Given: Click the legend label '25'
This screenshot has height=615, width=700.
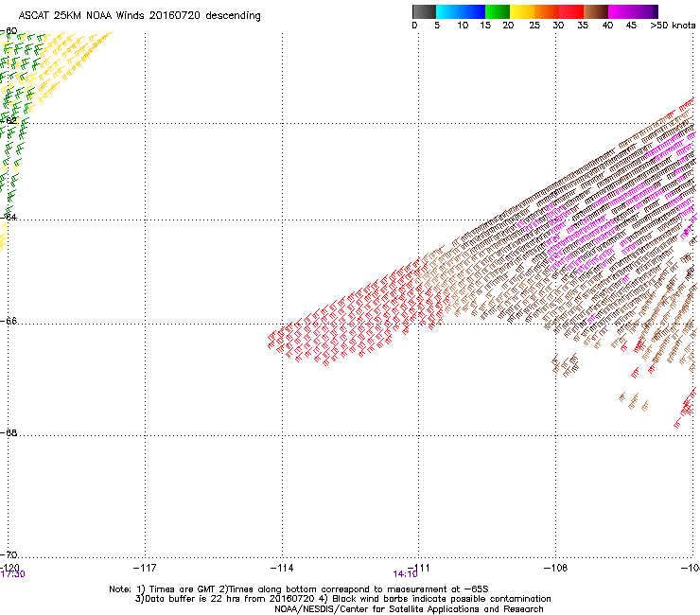Looking at the screenshot, I should (x=534, y=26).
